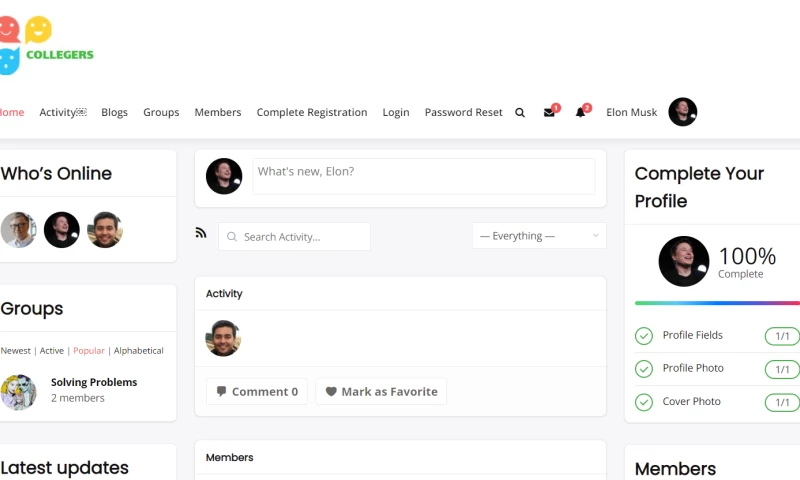Screen dimensions: 800x480
Task: Go to the Members page
Action: [217, 113]
